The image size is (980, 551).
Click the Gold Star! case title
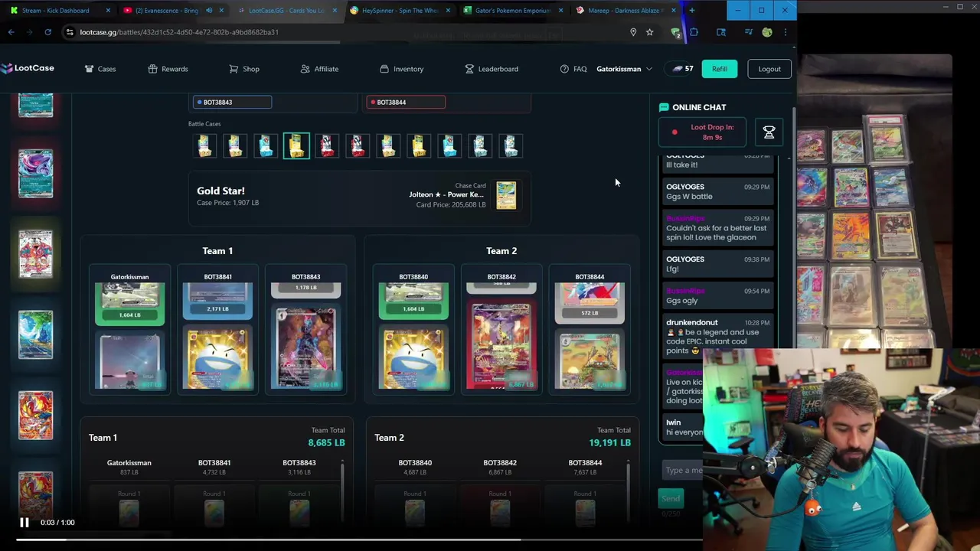click(220, 191)
